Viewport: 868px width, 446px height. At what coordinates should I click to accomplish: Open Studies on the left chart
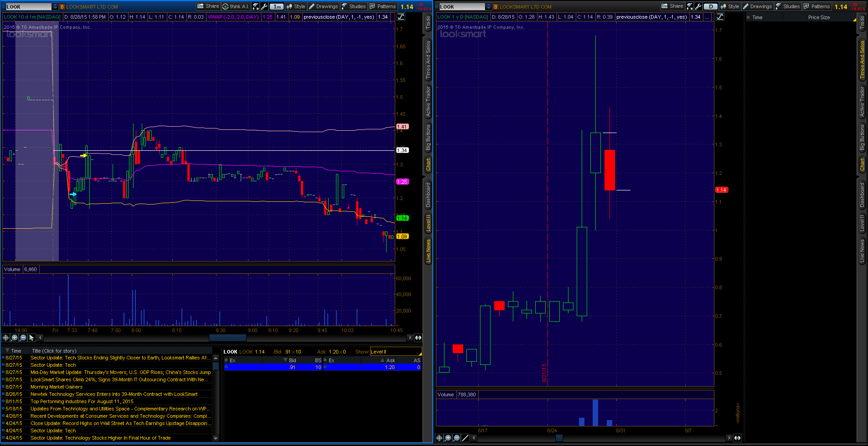click(354, 6)
